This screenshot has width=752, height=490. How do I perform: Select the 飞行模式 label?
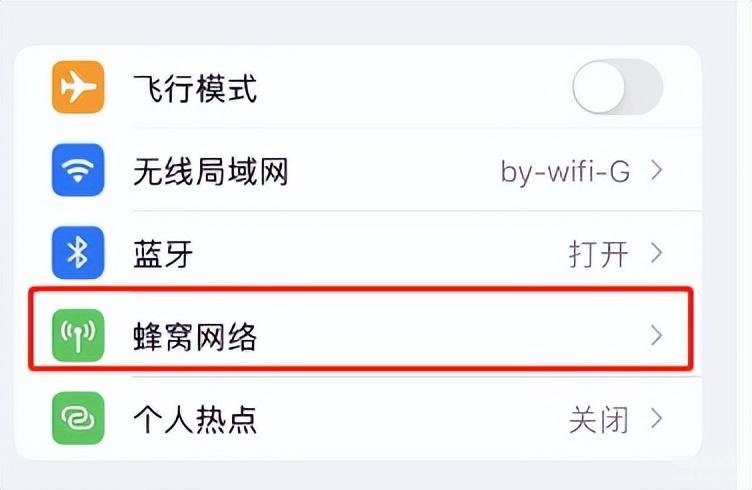click(195, 89)
